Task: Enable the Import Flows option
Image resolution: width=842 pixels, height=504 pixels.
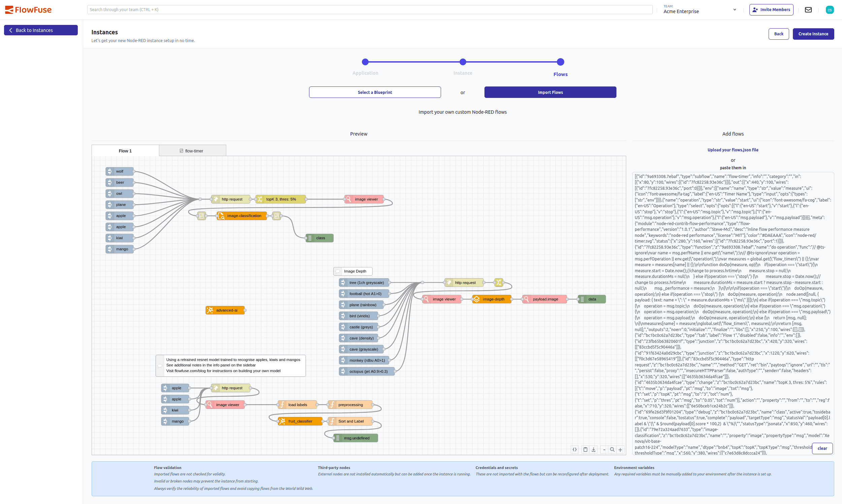Action: pos(550,92)
